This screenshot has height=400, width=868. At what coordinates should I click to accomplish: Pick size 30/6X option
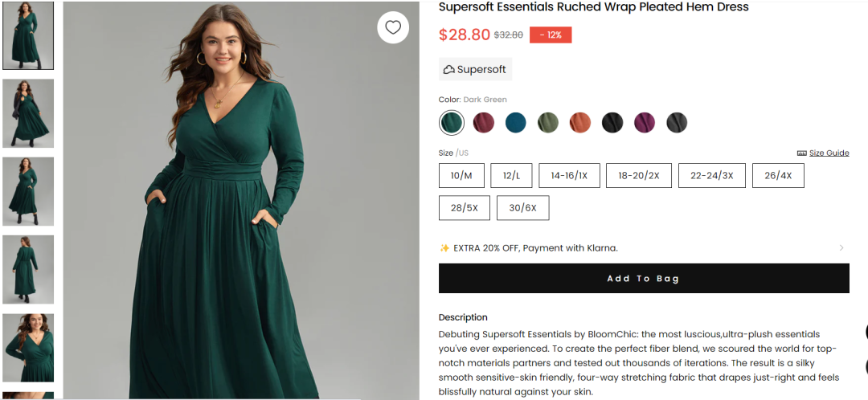click(522, 208)
